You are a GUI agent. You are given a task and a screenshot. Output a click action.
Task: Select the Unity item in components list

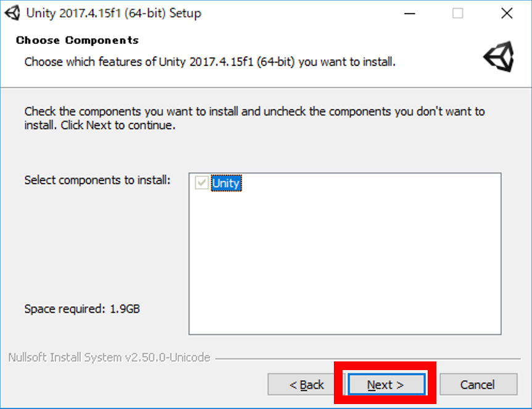(226, 183)
